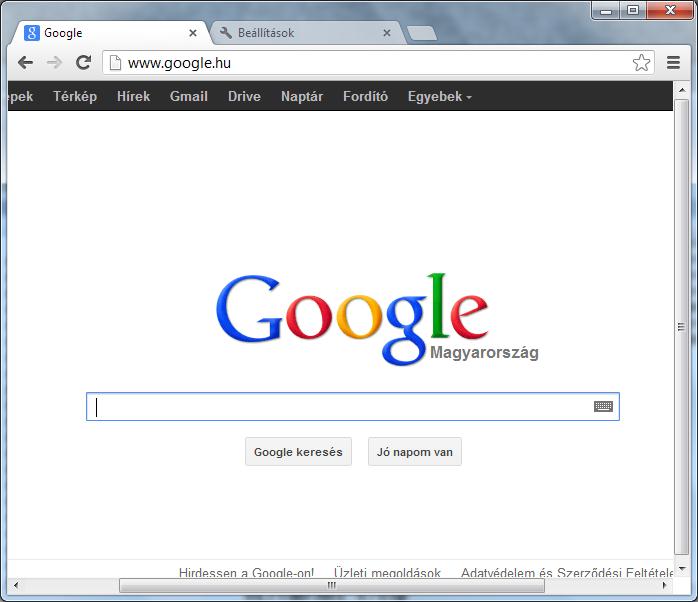This screenshot has width=698, height=602.
Task: Open Naptár from the top bar
Action: click(302, 96)
